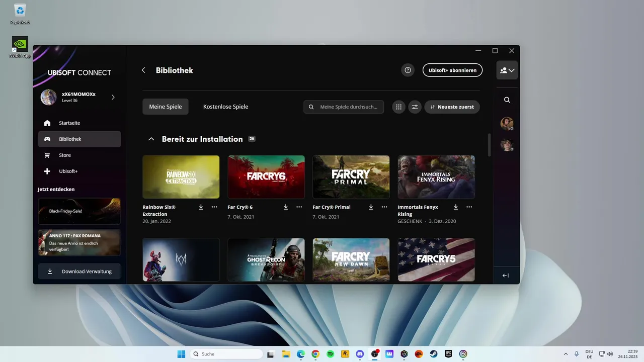Download Rainbow Six Extraction

pyautogui.click(x=201, y=207)
